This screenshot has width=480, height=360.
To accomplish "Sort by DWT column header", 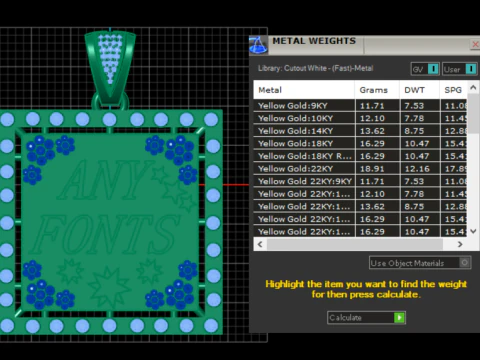I will coord(419,90).
